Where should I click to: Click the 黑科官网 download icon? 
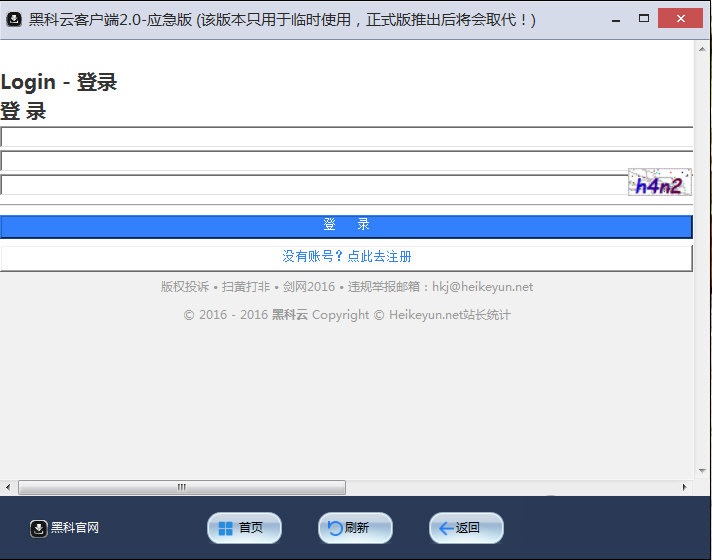(39, 528)
